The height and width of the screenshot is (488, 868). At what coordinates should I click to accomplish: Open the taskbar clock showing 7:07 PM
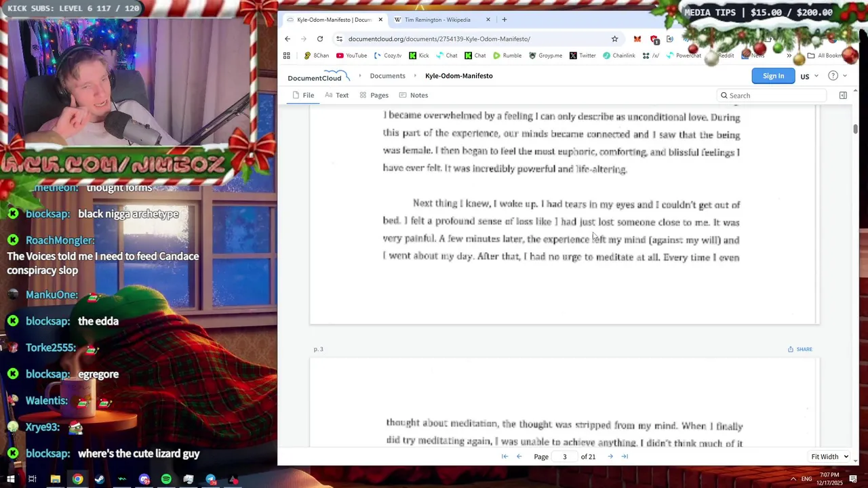(829, 479)
